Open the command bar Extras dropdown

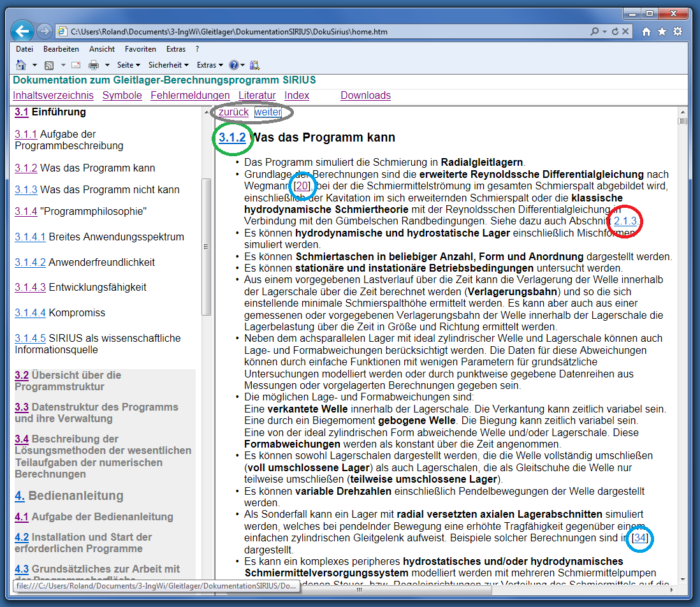tap(210, 65)
